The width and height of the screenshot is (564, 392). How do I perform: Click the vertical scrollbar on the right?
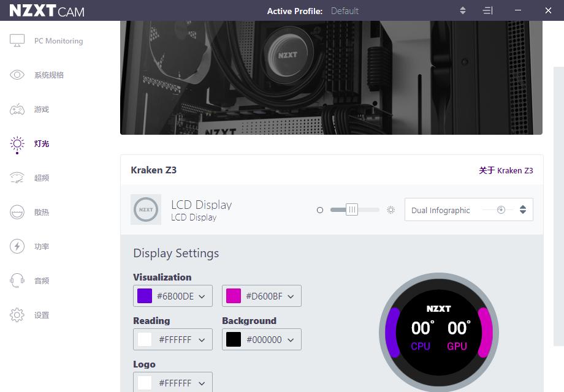tap(558, 206)
